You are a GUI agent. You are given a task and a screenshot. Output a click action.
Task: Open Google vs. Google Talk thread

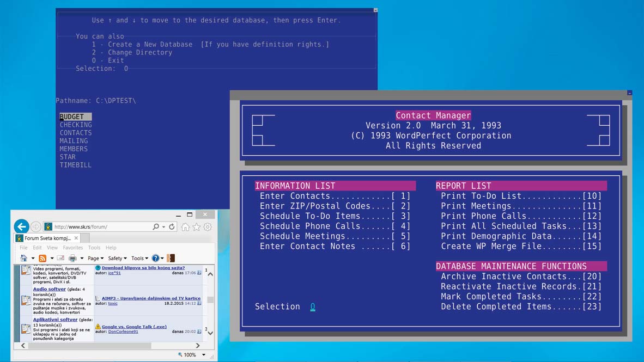pyautogui.click(x=135, y=327)
